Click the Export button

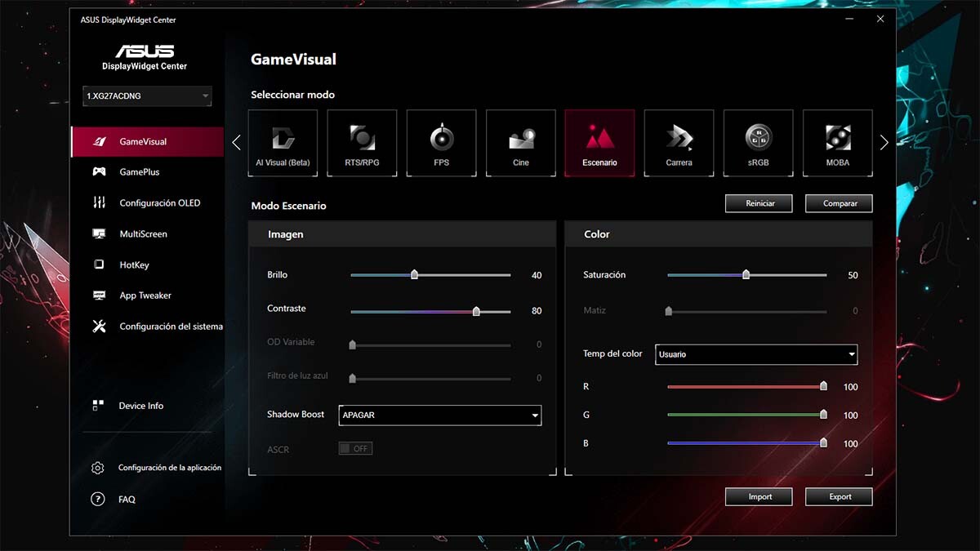(839, 496)
